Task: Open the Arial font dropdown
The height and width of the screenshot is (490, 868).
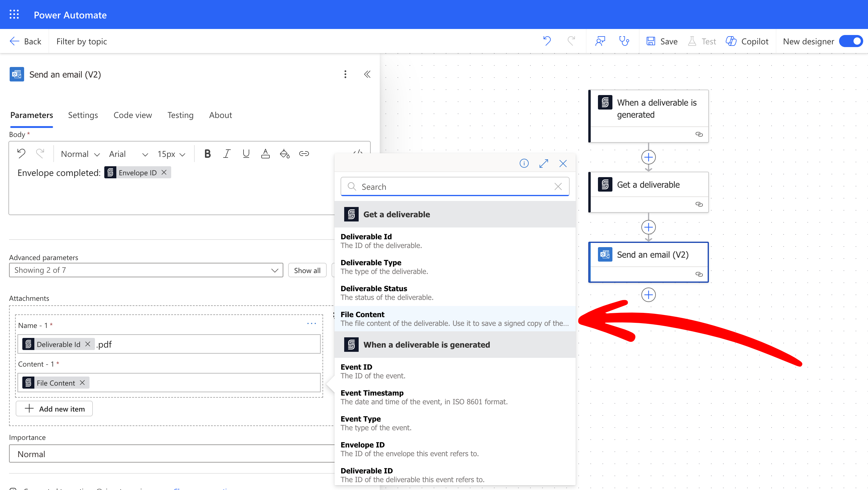Action: click(x=128, y=154)
